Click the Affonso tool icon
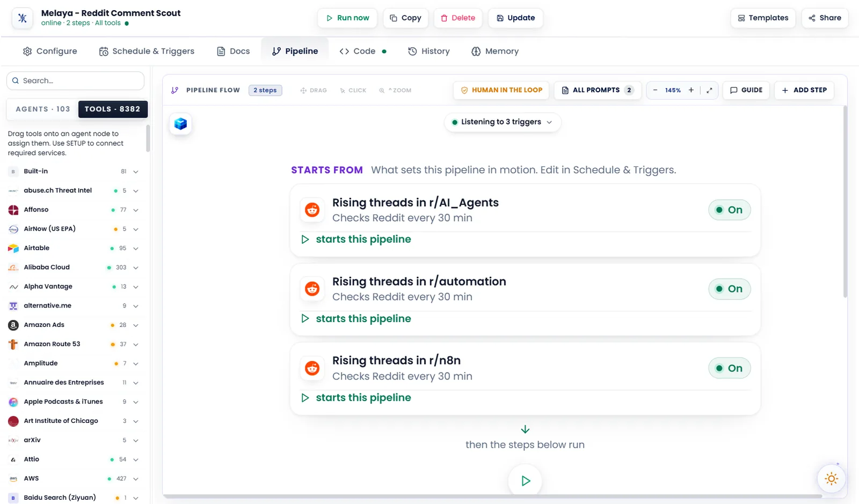 pyautogui.click(x=13, y=210)
